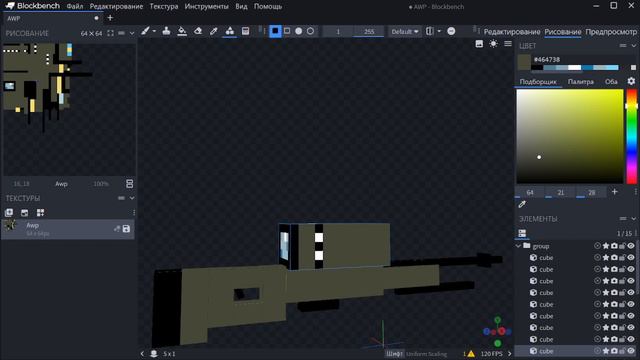This screenshot has width=640, height=360.
Task: Open the Текстура menu
Action: pos(164,7)
